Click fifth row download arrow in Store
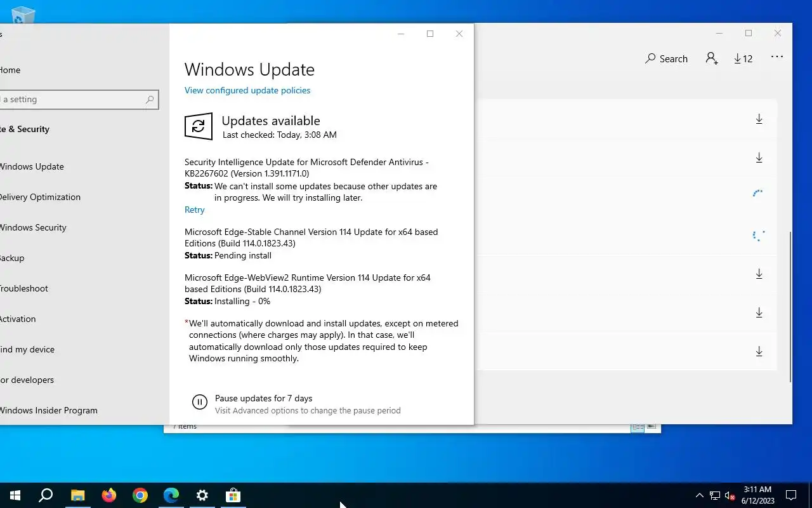Viewport: 812px width, 508px height. coord(759,274)
